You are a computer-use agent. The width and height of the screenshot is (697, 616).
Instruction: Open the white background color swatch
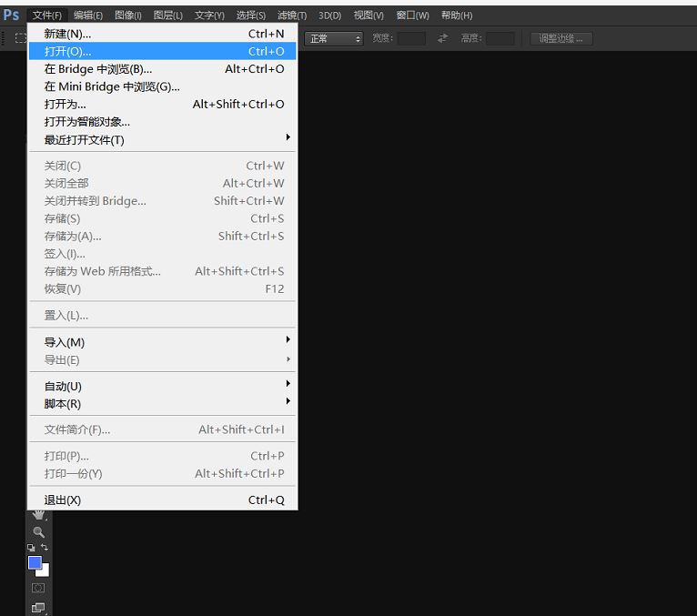point(44,571)
